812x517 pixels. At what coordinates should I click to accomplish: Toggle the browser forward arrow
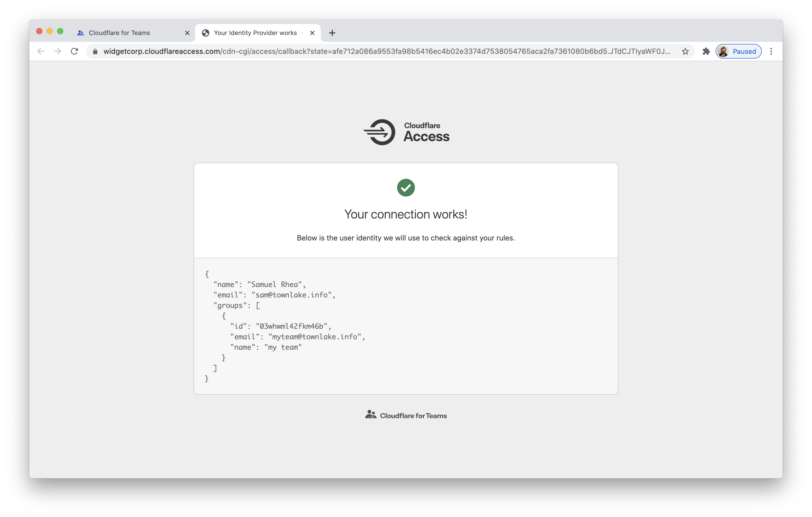pyautogui.click(x=57, y=51)
